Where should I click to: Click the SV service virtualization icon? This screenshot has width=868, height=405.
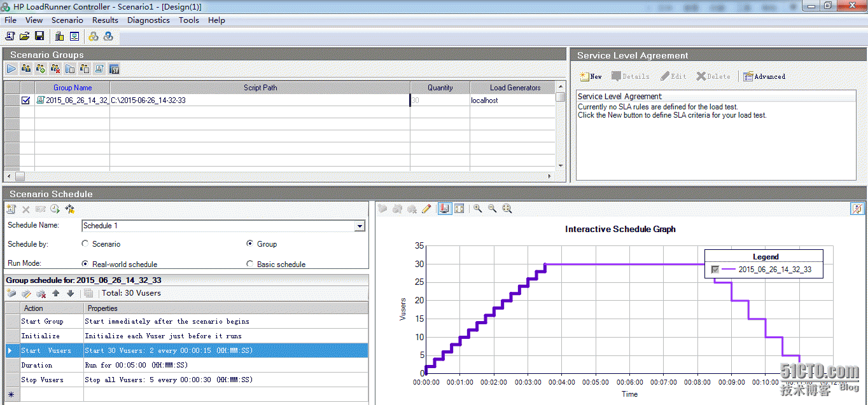(x=115, y=69)
